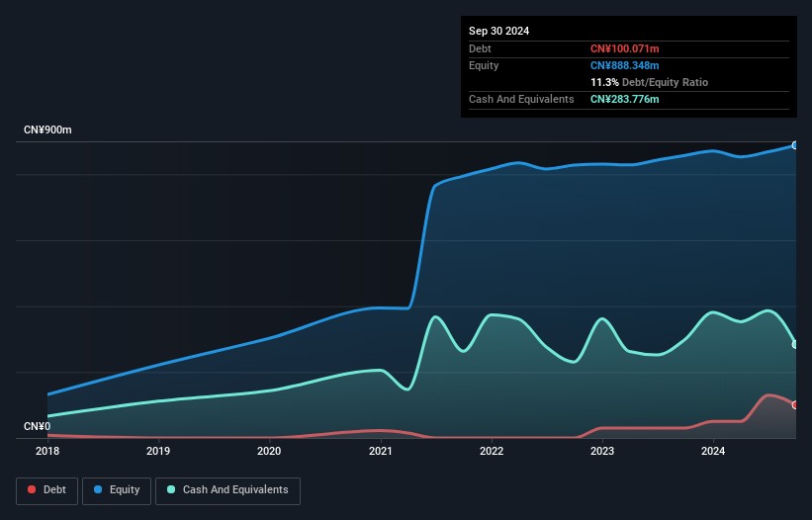The height and width of the screenshot is (520, 812).
Task: Select the tooltip Debt value CN¥100.071m
Action: tap(625, 48)
